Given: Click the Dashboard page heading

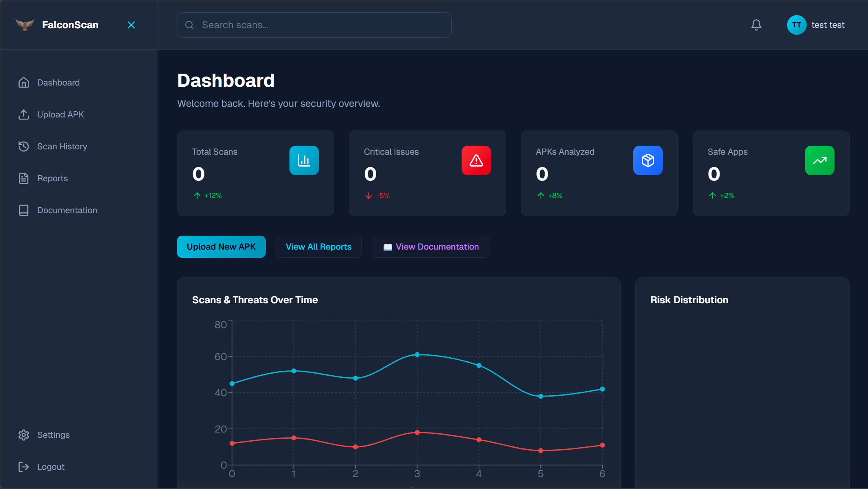Looking at the screenshot, I should [226, 81].
